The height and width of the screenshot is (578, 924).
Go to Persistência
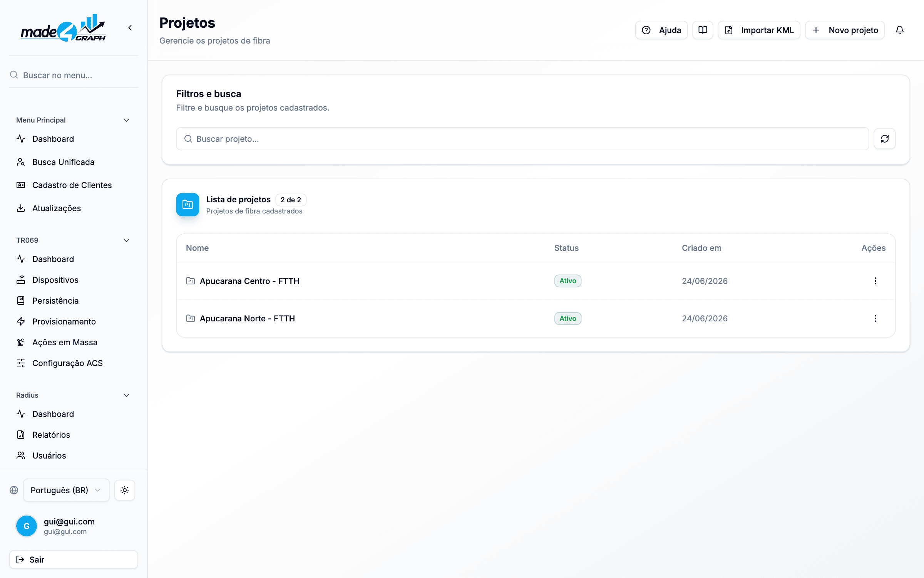73,301
